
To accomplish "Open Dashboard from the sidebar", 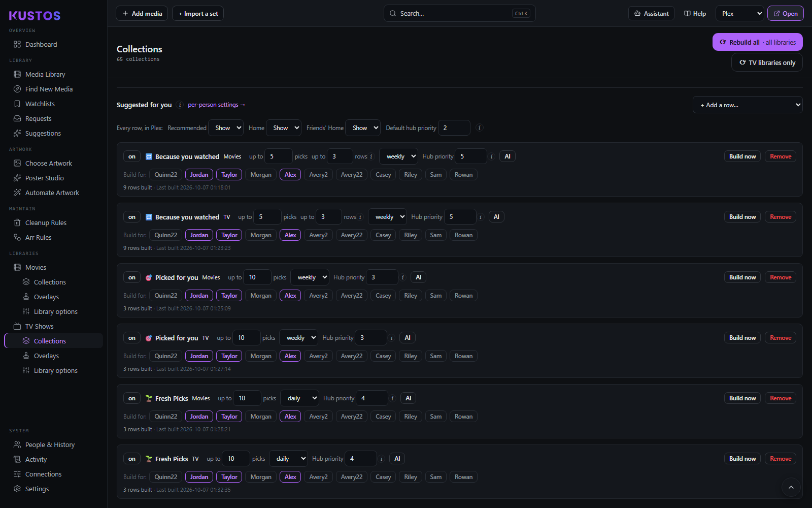I will (41, 44).
